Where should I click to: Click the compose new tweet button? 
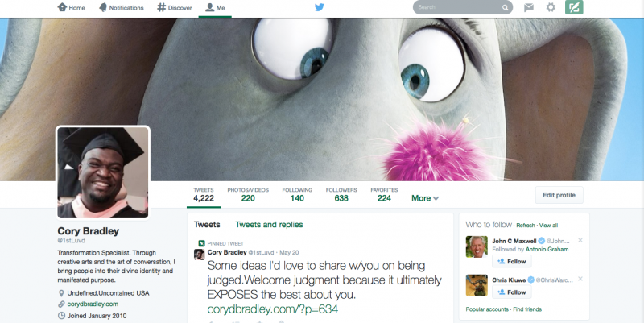pos(574,7)
